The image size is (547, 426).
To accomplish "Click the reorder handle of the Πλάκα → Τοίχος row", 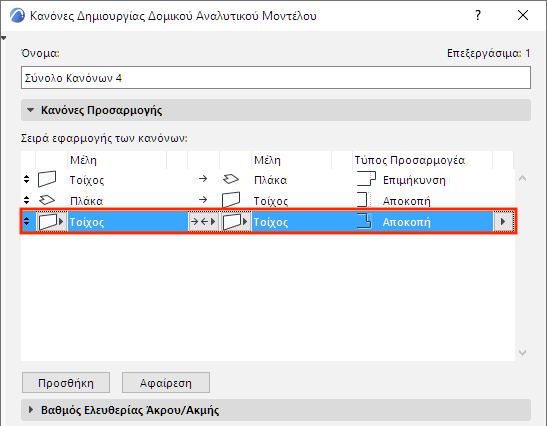I will tap(27, 200).
